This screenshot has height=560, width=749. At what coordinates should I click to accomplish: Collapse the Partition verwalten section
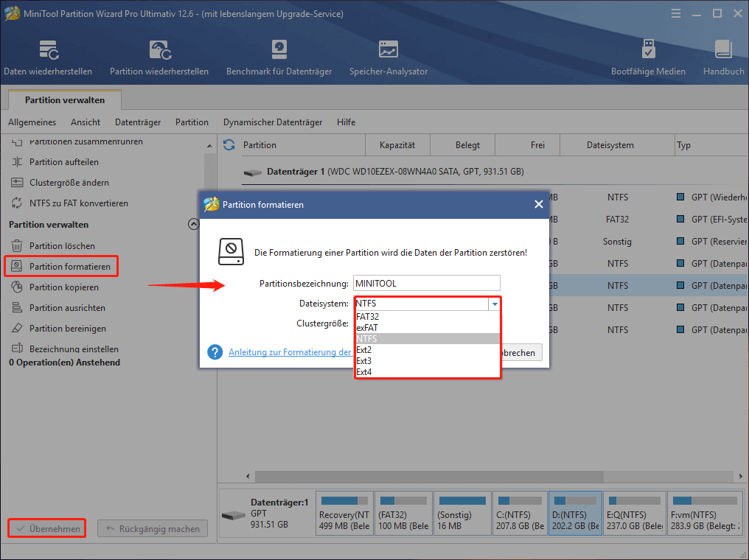pyautogui.click(x=194, y=225)
